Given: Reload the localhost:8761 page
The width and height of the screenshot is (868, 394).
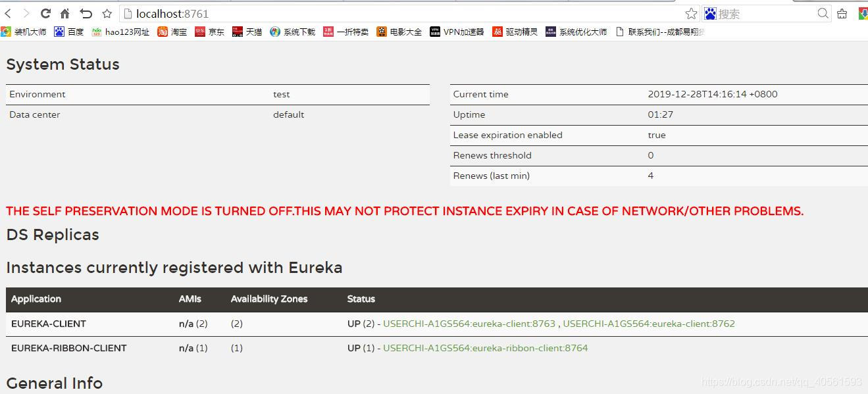Looking at the screenshot, I should coord(45,13).
